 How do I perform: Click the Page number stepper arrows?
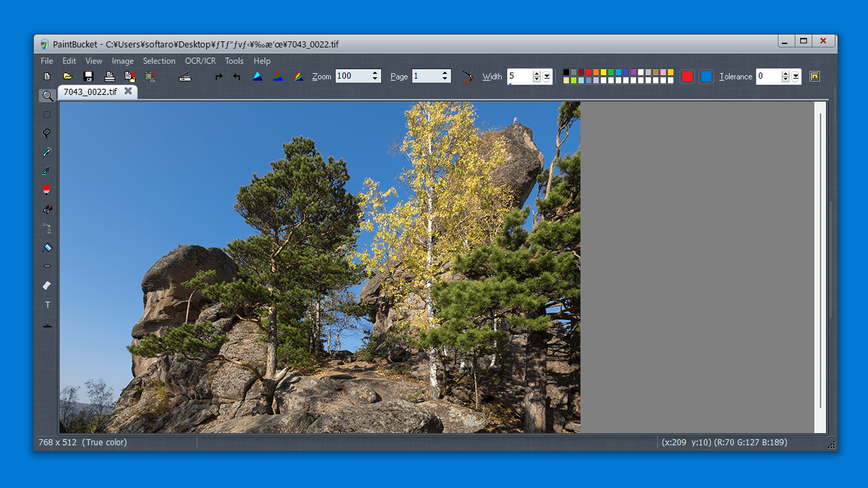pos(445,76)
